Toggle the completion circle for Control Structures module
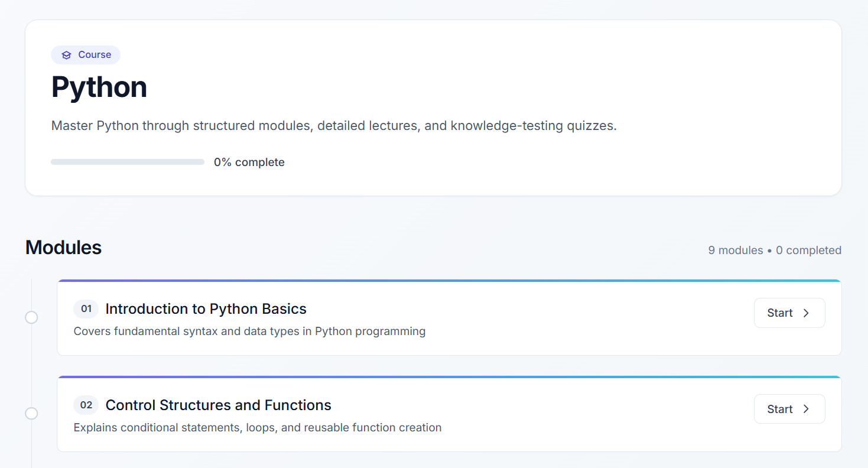 pyautogui.click(x=31, y=414)
